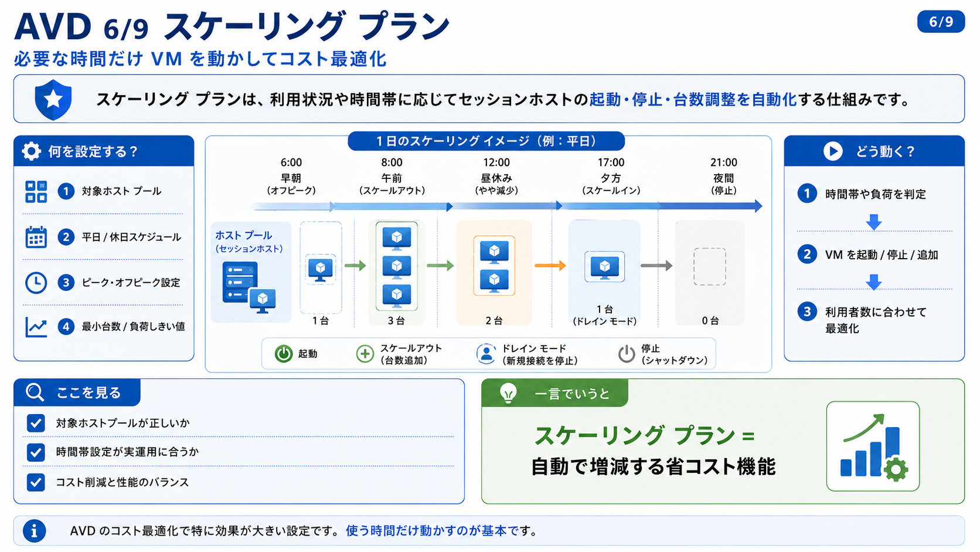Click the lightbulb icon beside 一言でいうと

(508, 393)
